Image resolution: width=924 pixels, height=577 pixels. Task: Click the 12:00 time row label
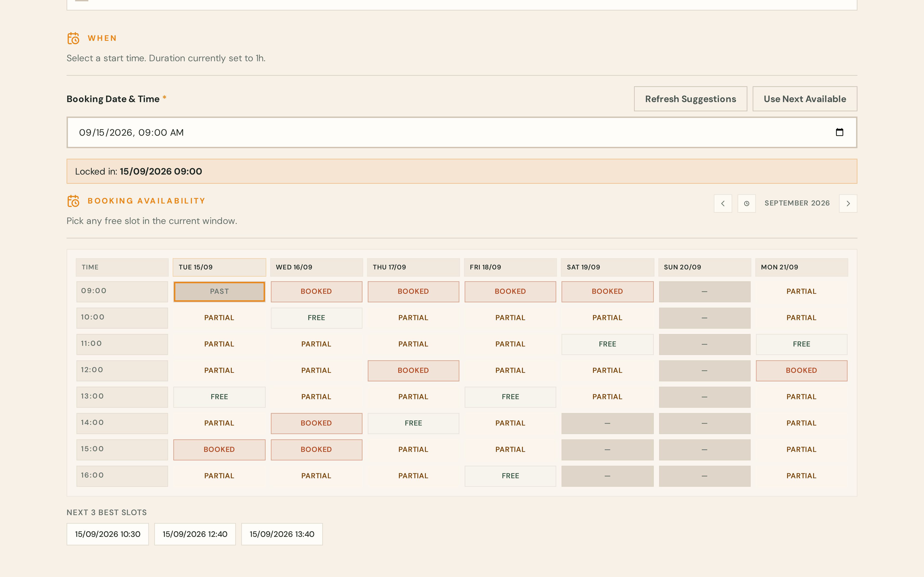[x=122, y=371]
